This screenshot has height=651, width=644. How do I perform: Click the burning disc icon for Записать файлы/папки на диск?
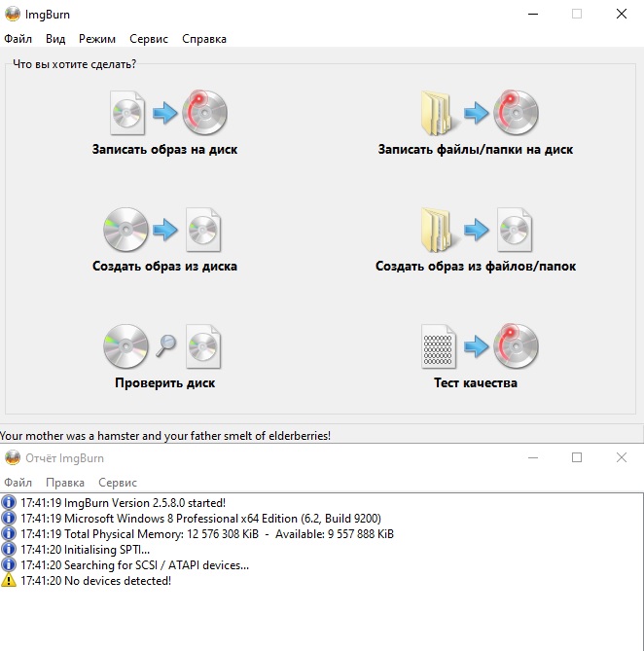click(516, 113)
